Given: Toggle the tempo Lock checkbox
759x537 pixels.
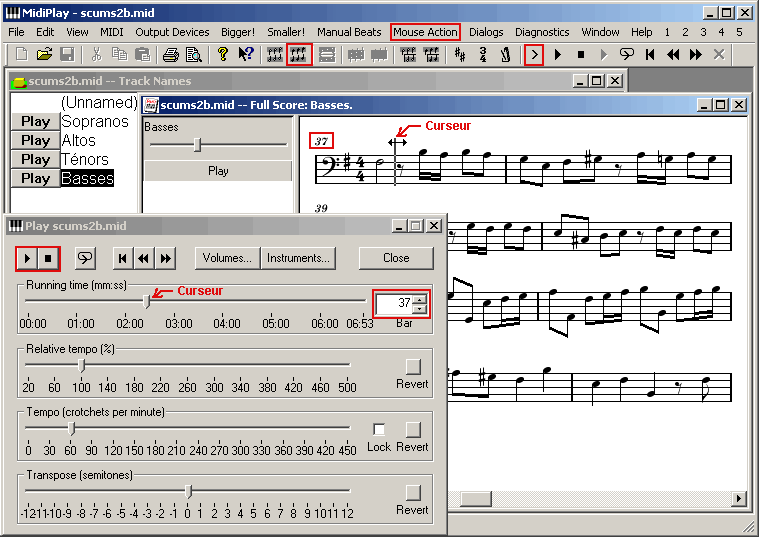Looking at the screenshot, I should 379,429.
